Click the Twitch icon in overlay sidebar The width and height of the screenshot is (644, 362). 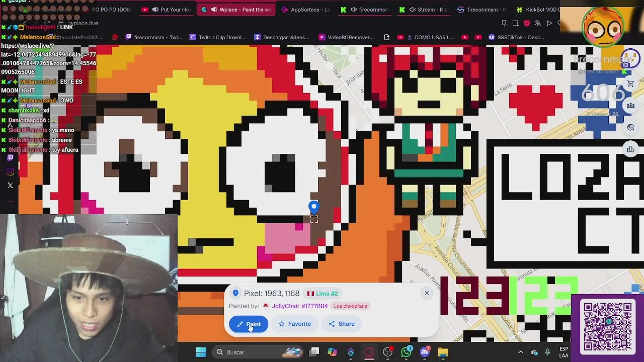(10, 158)
